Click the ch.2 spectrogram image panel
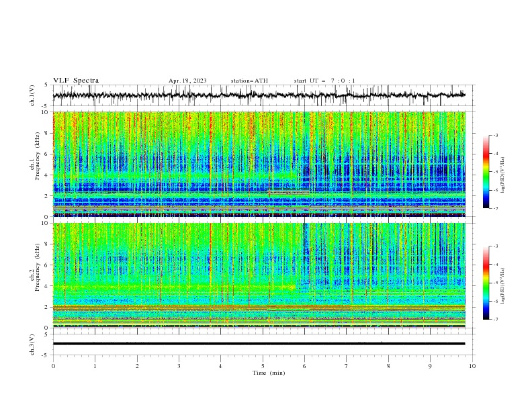This screenshot has height=411, width=532. [x=259, y=275]
